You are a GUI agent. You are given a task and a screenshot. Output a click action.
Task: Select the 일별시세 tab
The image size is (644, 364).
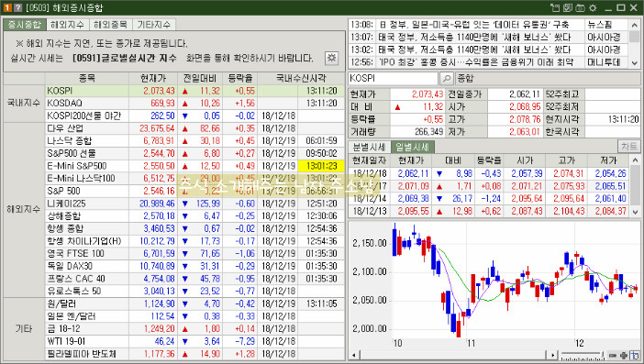click(x=412, y=147)
